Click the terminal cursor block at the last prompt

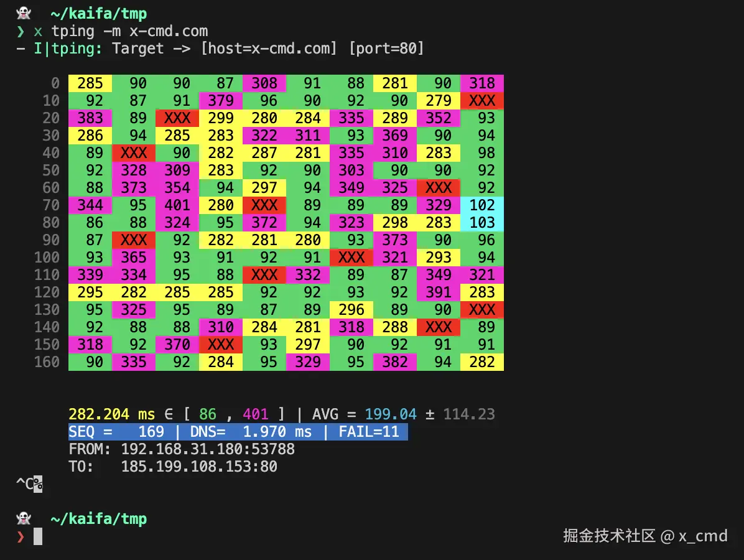tap(38, 536)
